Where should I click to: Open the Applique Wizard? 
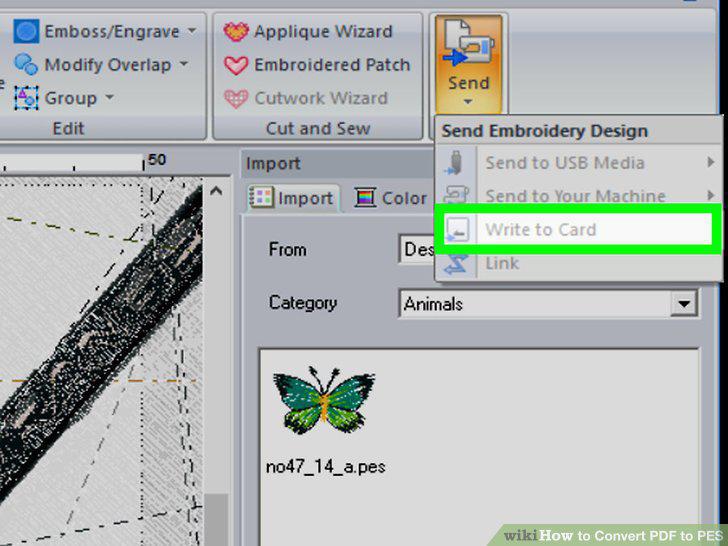[308, 32]
